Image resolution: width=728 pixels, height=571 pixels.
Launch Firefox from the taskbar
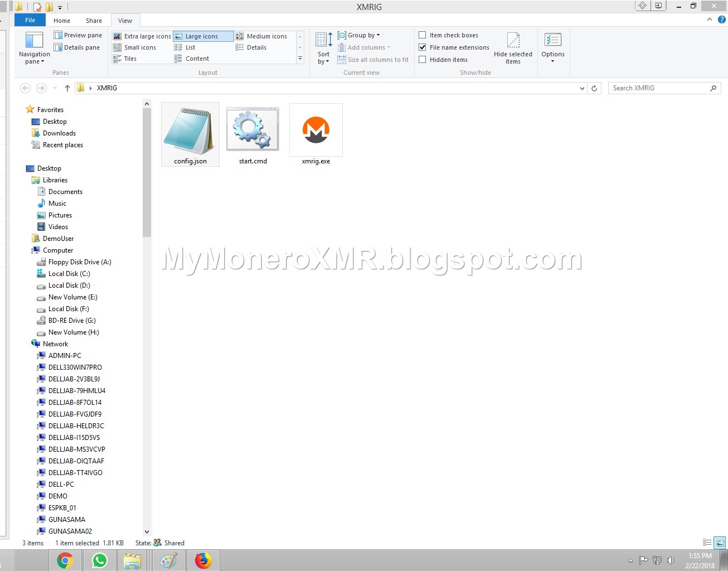point(203,560)
